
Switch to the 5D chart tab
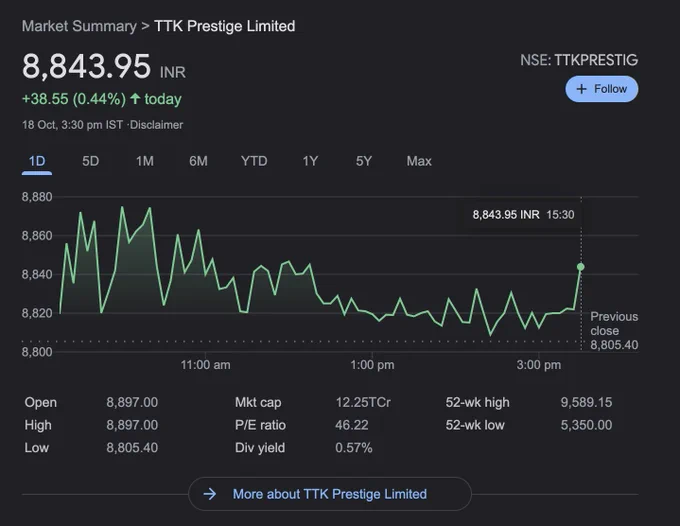(x=91, y=161)
